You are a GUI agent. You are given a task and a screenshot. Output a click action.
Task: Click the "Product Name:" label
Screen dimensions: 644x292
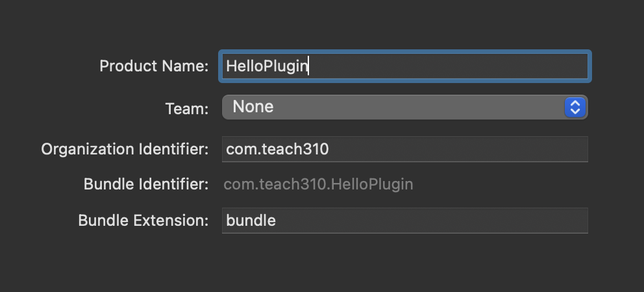(154, 66)
